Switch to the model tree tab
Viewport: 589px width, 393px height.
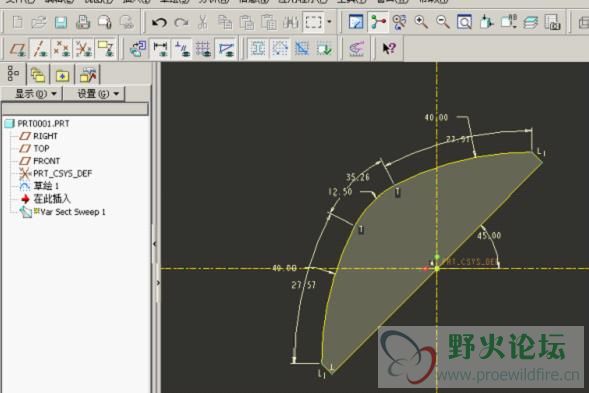pos(14,74)
